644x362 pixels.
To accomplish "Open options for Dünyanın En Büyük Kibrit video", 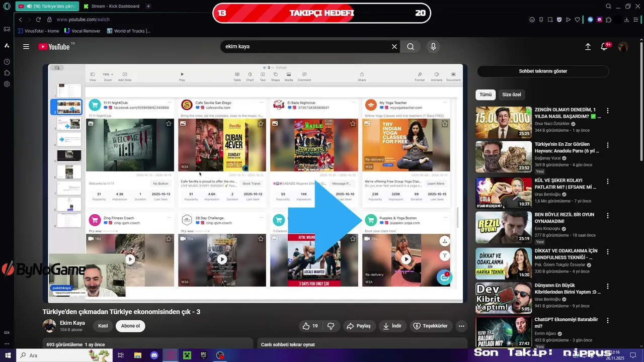I will tap(608, 286).
